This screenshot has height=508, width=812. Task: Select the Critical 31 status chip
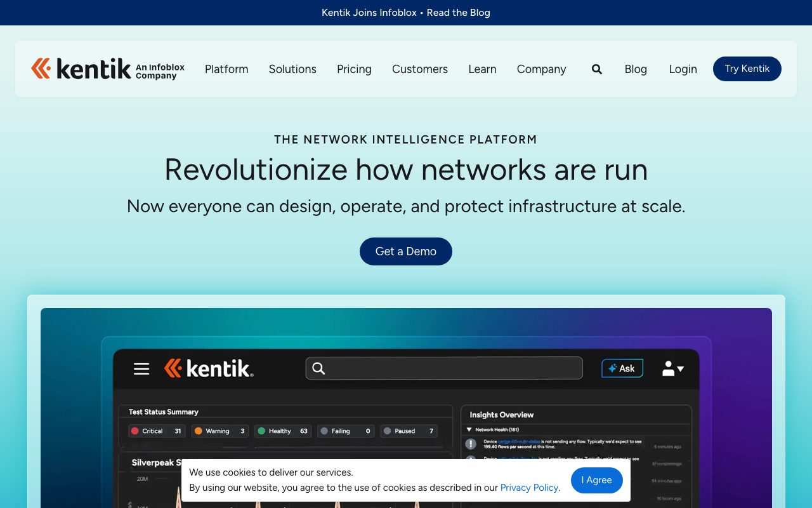tap(157, 431)
